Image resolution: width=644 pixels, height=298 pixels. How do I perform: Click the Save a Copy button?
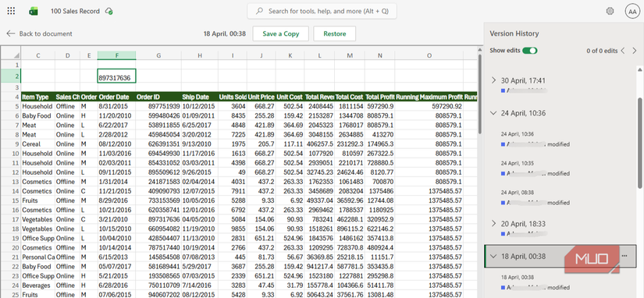click(280, 34)
